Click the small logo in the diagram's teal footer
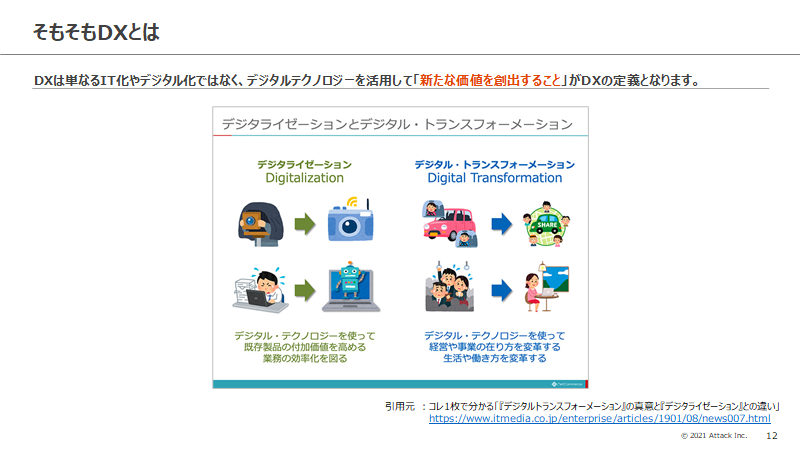Screen dimensions: 800x450 point(567,384)
